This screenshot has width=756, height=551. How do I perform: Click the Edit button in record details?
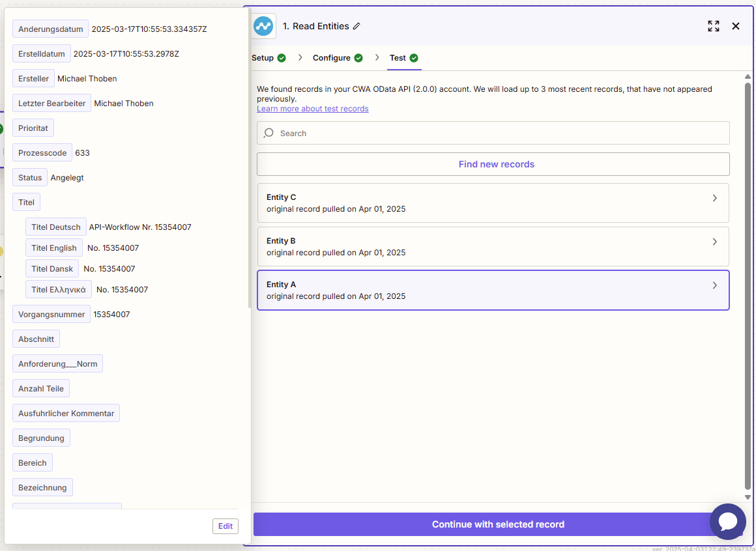pos(225,526)
